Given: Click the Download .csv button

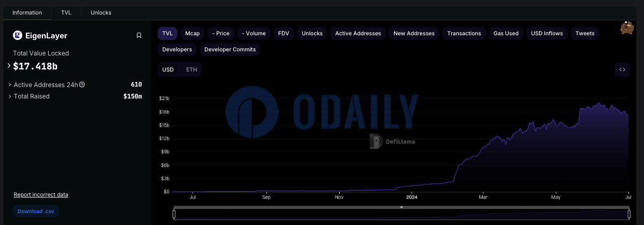Looking at the screenshot, I should 36,211.
